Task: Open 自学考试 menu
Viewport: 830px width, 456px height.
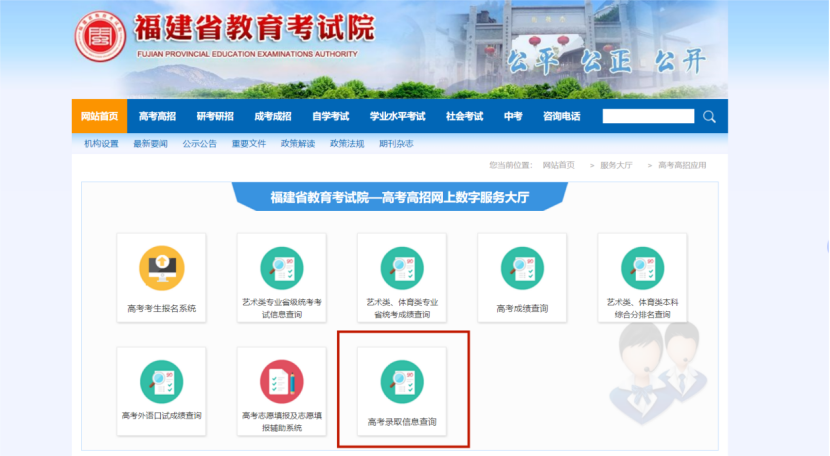Action: point(330,116)
